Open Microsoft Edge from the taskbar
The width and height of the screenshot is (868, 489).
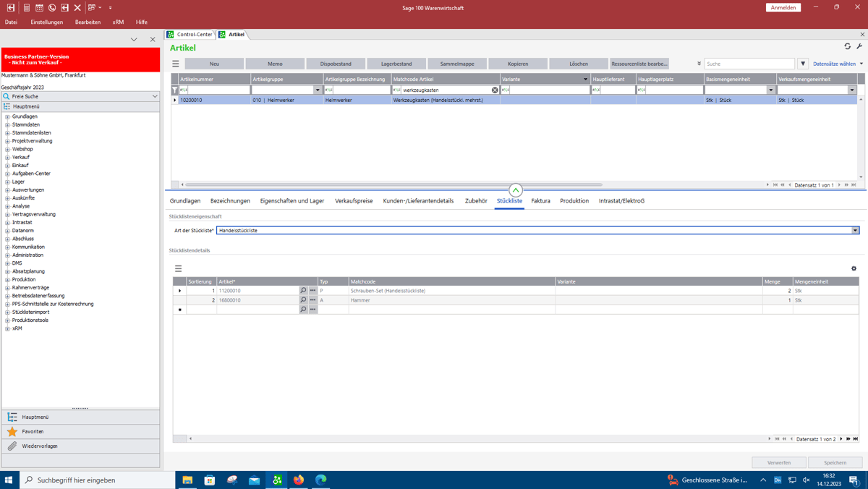[x=321, y=480]
